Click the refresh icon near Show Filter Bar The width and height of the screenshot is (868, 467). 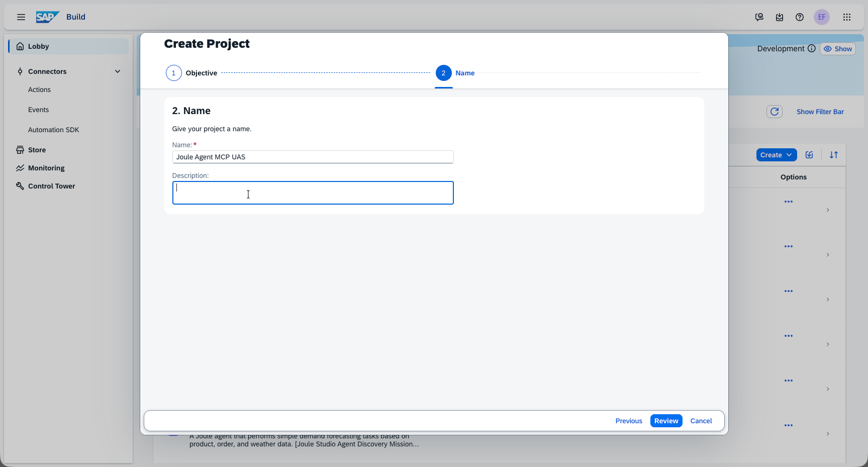tap(775, 112)
